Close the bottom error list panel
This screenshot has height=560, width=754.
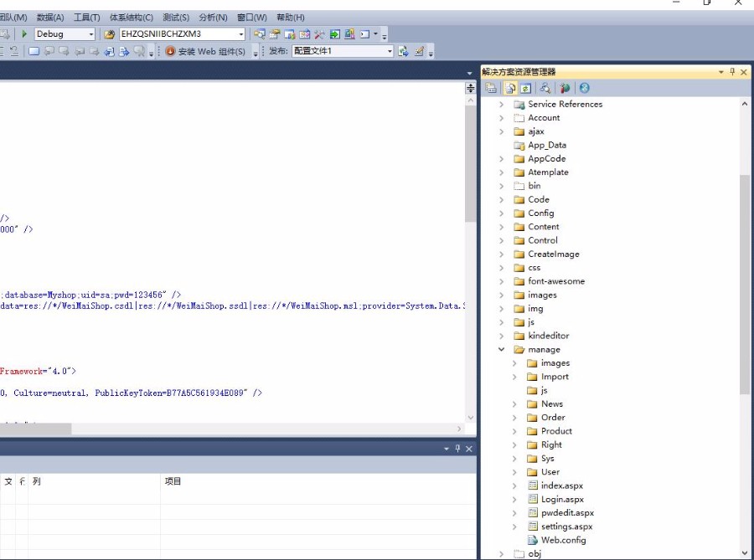(x=469, y=449)
